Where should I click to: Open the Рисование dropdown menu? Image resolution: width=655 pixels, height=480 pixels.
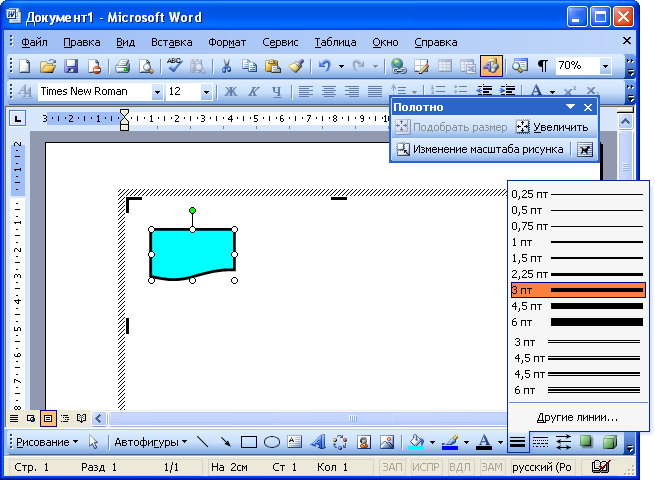[47, 442]
